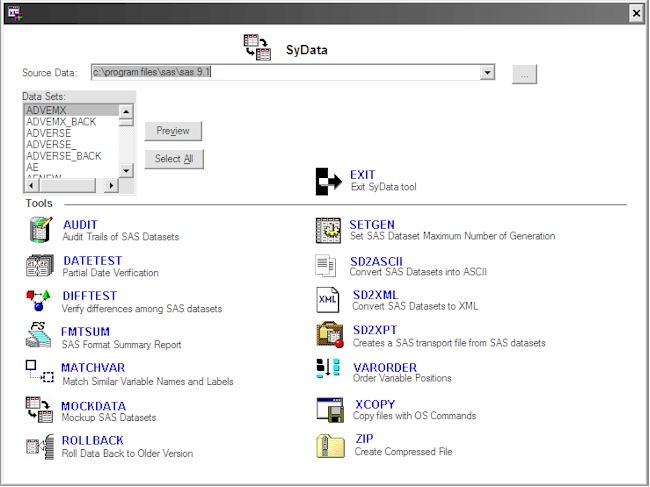Viewport: 650px width, 487px height.
Task: Open the VARORDER link
Action: point(385,368)
